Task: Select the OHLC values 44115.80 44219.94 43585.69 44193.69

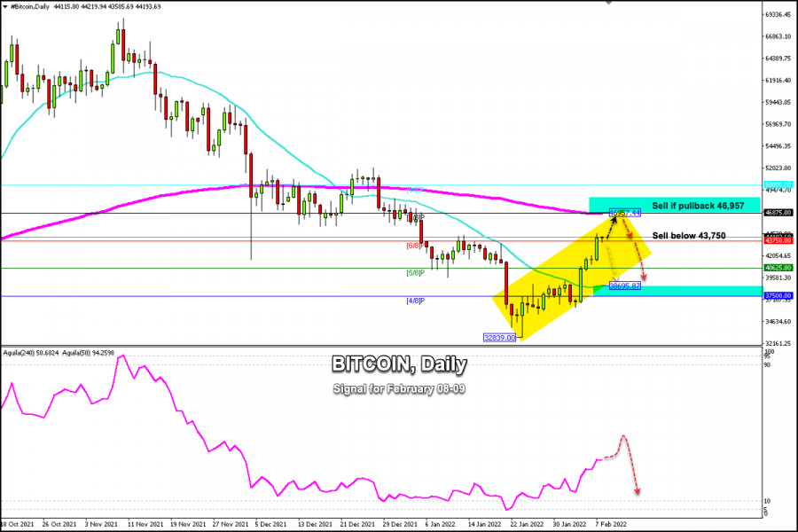Action: (x=107, y=6)
